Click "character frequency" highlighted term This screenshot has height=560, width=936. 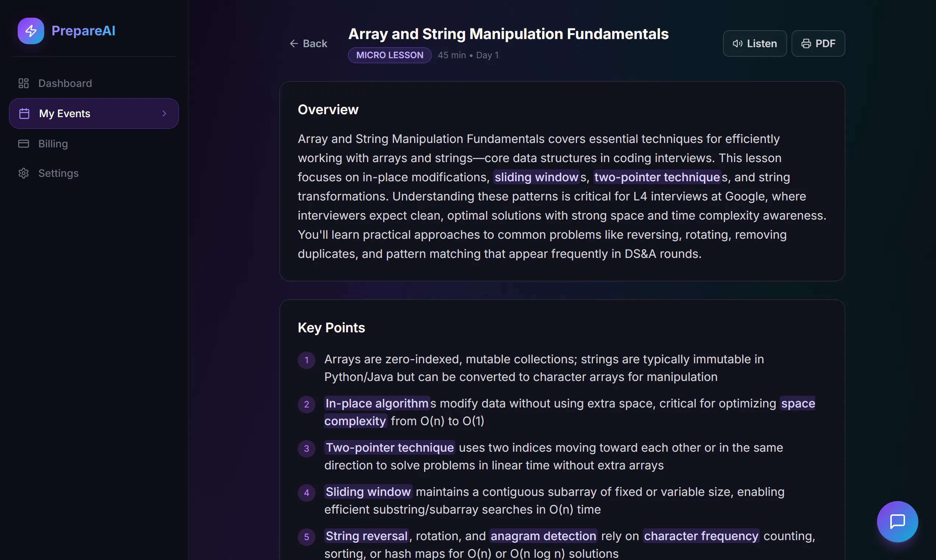701,536
